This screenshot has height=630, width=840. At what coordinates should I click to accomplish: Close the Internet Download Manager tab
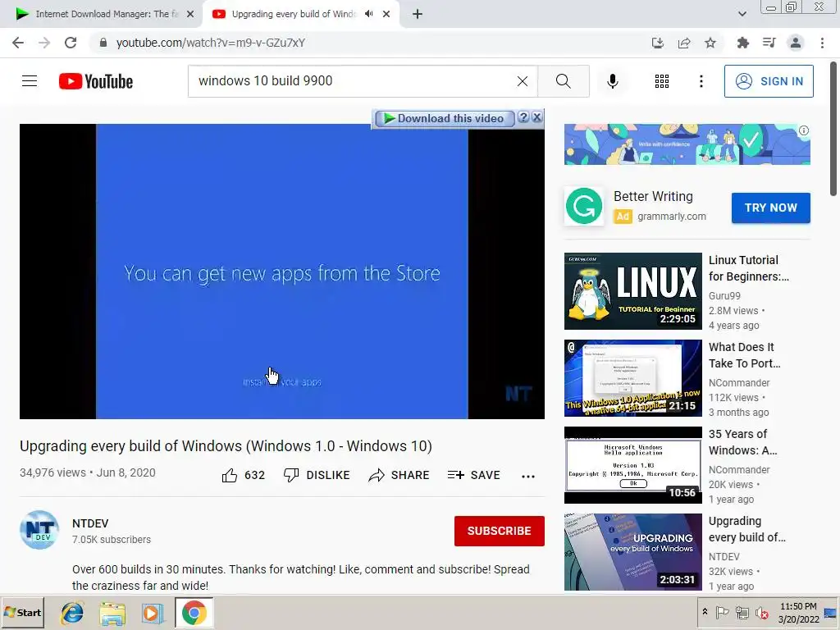coord(190,14)
